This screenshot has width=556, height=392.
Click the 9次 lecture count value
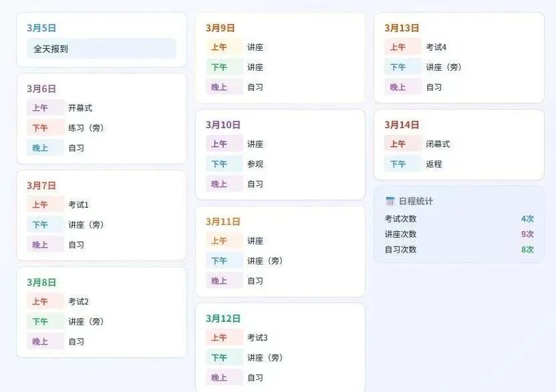(527, 234)
